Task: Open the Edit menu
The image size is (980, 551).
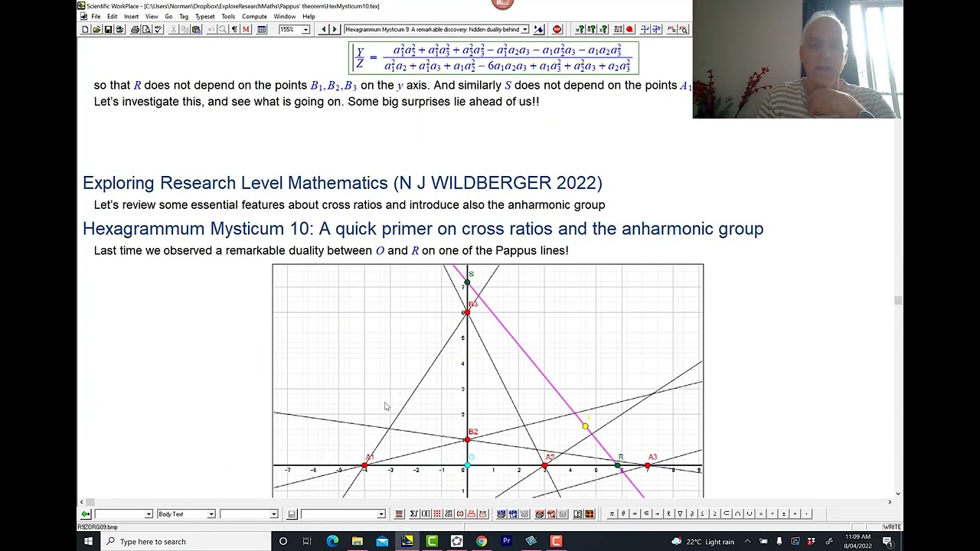Action: 113,17
